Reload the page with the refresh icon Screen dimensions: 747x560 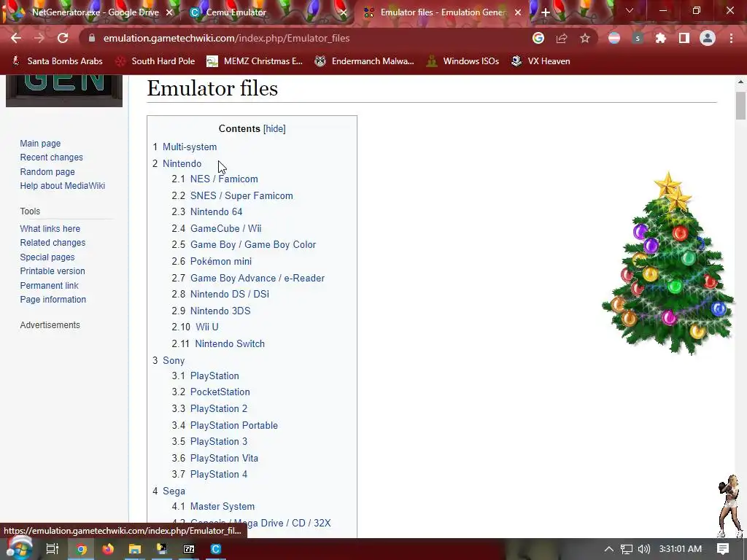tap(63, 38)
